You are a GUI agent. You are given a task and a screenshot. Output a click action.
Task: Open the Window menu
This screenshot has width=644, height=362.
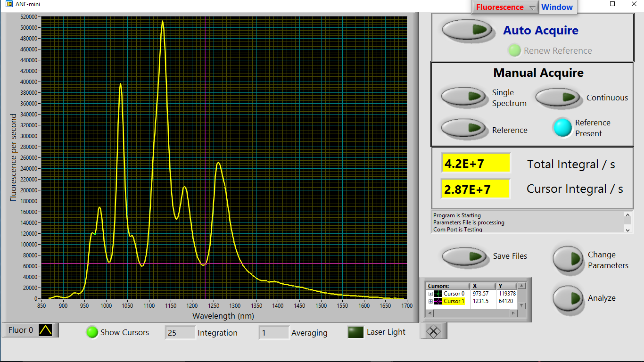coord(557,7)
